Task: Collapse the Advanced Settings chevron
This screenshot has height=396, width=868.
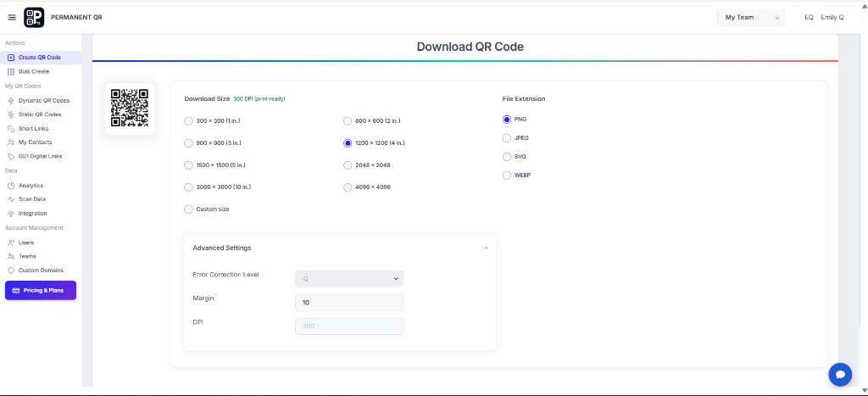Action: [486, 248]
